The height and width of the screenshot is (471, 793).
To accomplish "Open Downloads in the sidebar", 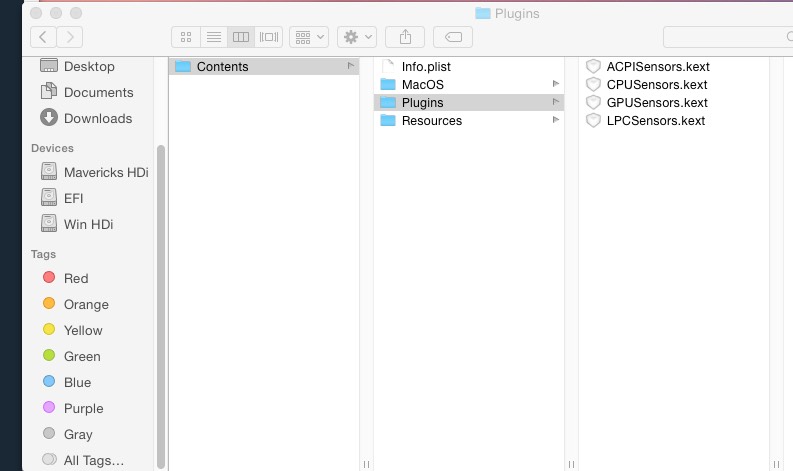I will (x=98, y=118).
